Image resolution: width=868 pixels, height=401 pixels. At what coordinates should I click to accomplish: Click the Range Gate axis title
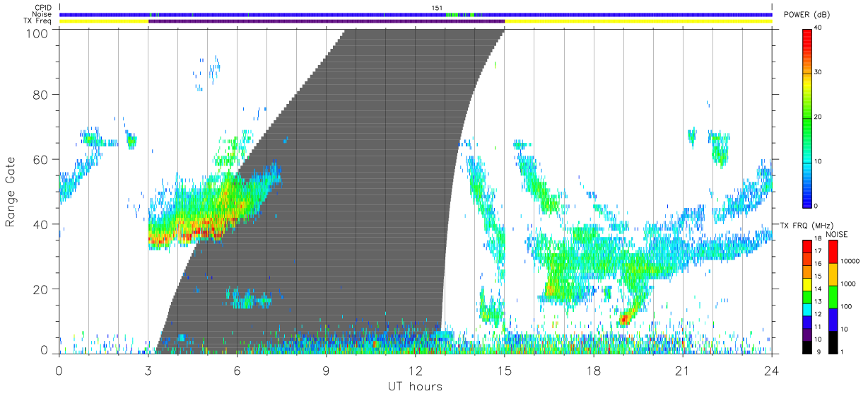click(11, 191)
